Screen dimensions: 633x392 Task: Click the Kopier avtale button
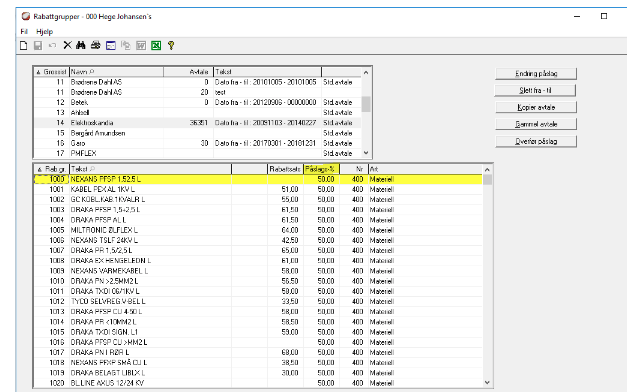tap(536, 107)
